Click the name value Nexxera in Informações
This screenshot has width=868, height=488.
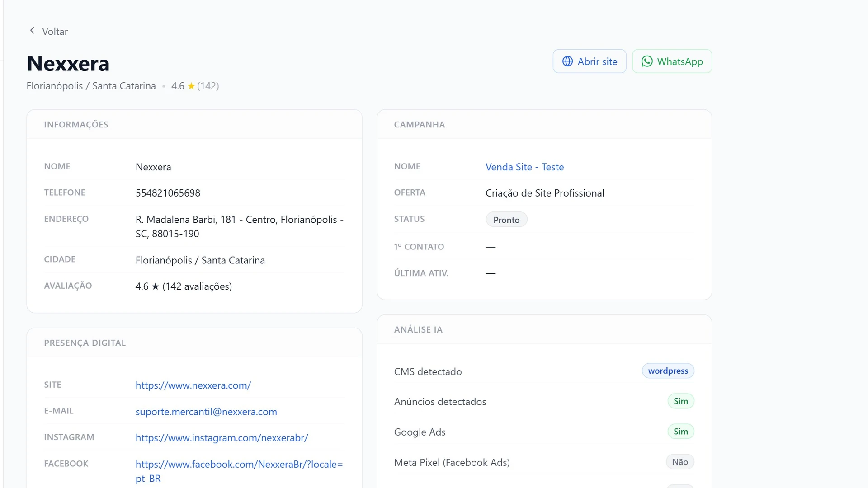click(153, 167)
